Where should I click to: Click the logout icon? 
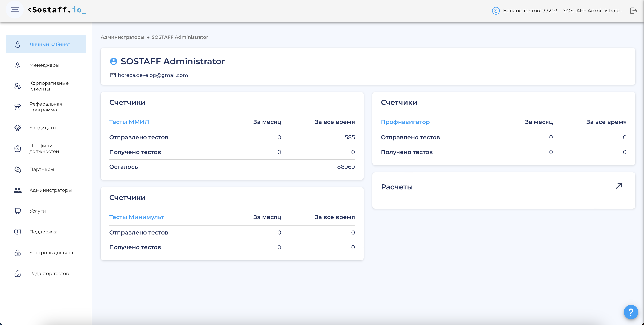point(634,10)
